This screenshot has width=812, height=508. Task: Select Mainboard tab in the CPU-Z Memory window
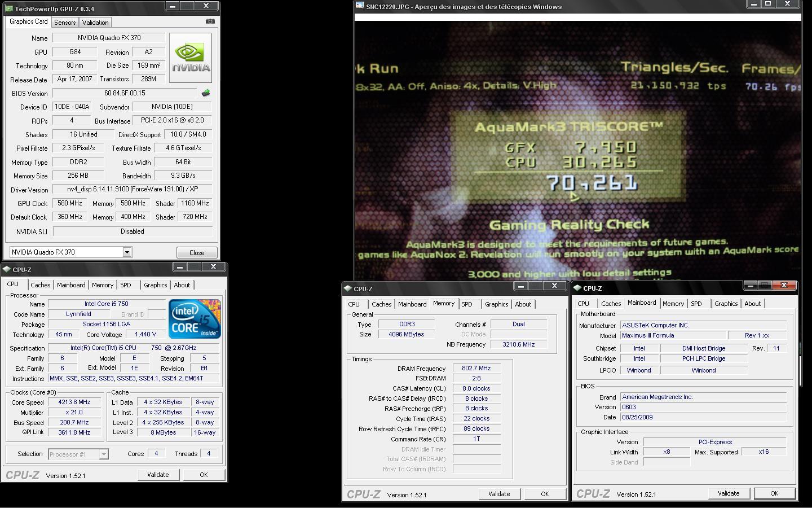tap(412, 304)
